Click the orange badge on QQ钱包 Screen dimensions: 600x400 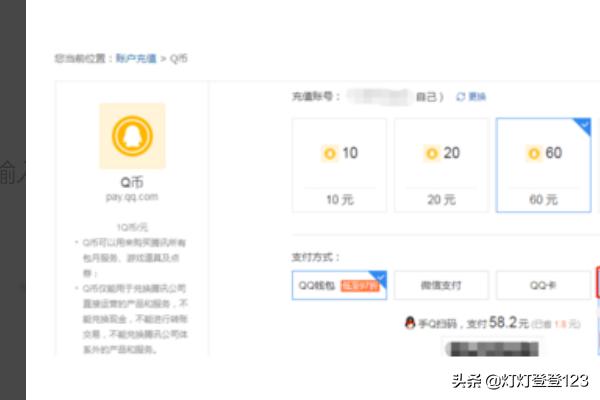pyautogui.click(x=360, y=286)
